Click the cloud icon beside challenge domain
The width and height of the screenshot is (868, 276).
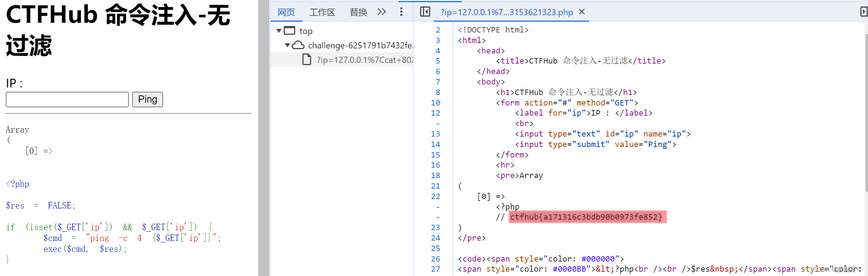coord(298,45)
